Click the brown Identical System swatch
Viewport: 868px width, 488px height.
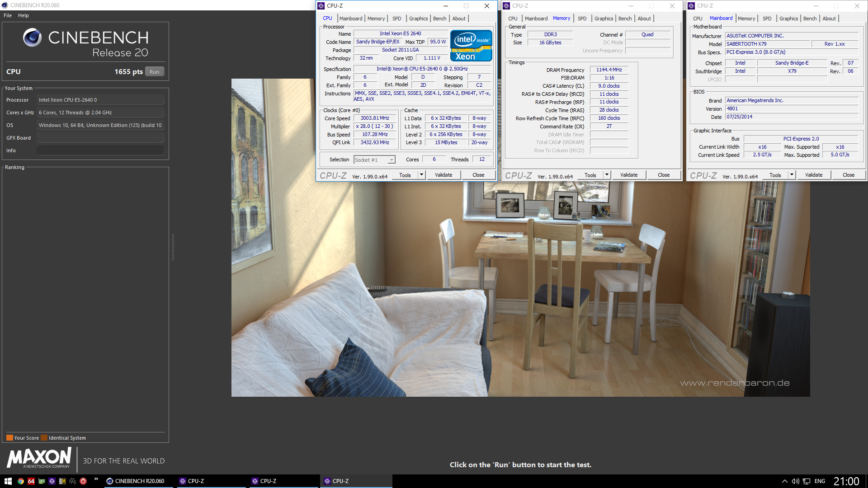pyautogui.click(x=44, y=438)
